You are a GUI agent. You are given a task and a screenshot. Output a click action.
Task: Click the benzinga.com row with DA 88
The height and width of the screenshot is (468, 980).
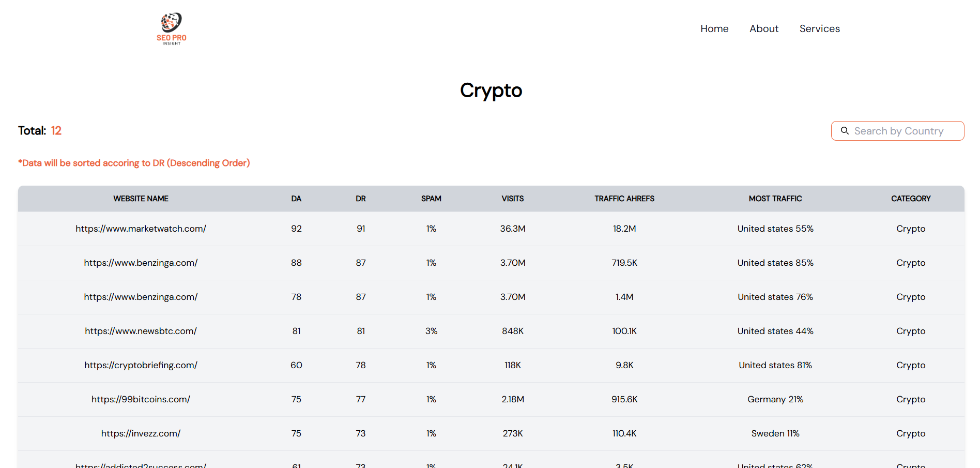pos(141,263)
